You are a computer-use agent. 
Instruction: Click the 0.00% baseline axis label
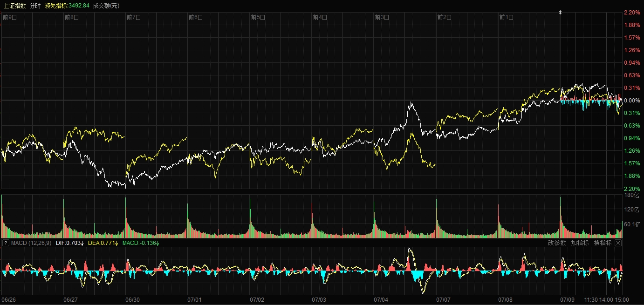(x=632, y=101)
